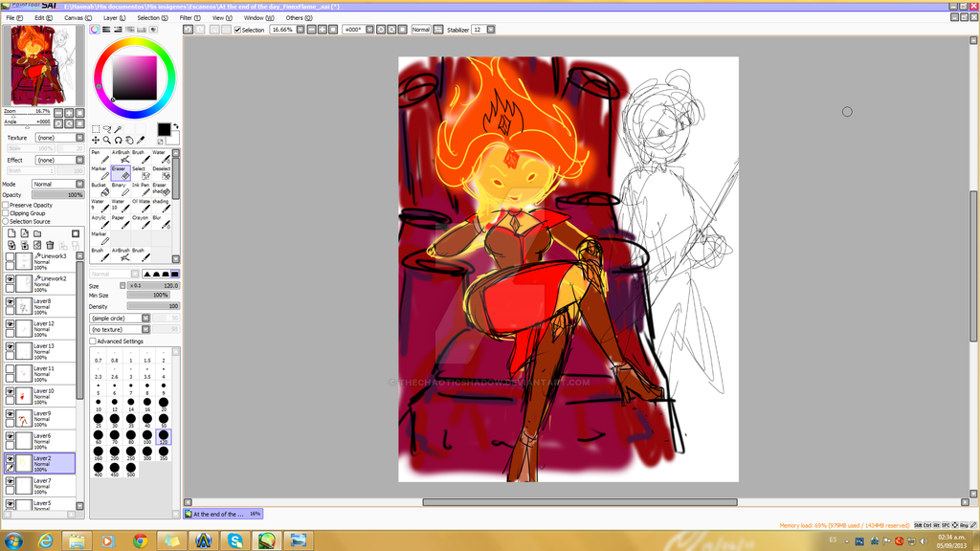Pick the zoom magnifier tool
Screen dimensions: 980x551
[x=107, y=141]
